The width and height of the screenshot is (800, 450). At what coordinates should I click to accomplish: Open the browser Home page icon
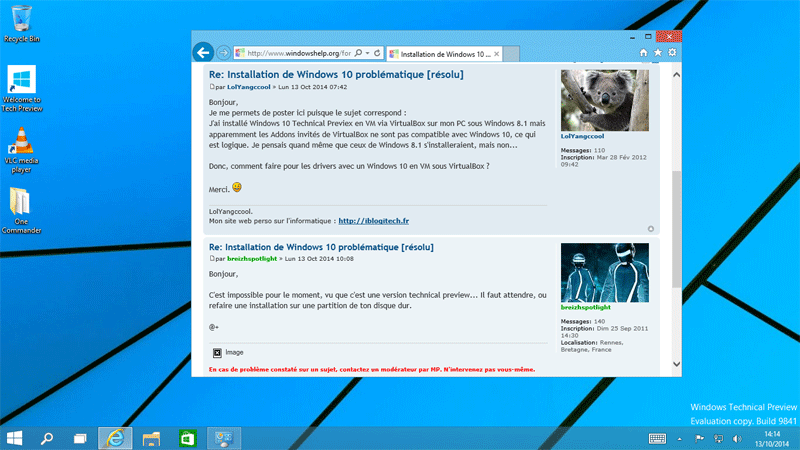pyautogui.click(x=643, y=52)
